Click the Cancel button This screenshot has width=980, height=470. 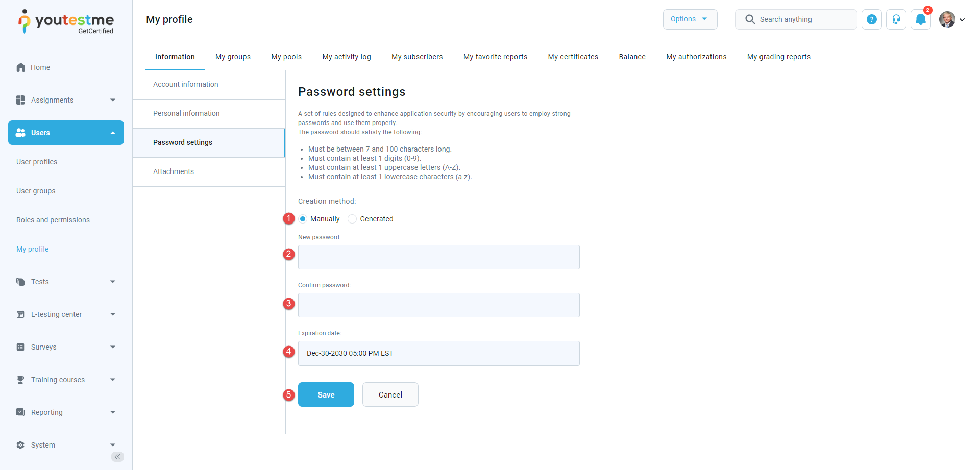click(390, 394)
